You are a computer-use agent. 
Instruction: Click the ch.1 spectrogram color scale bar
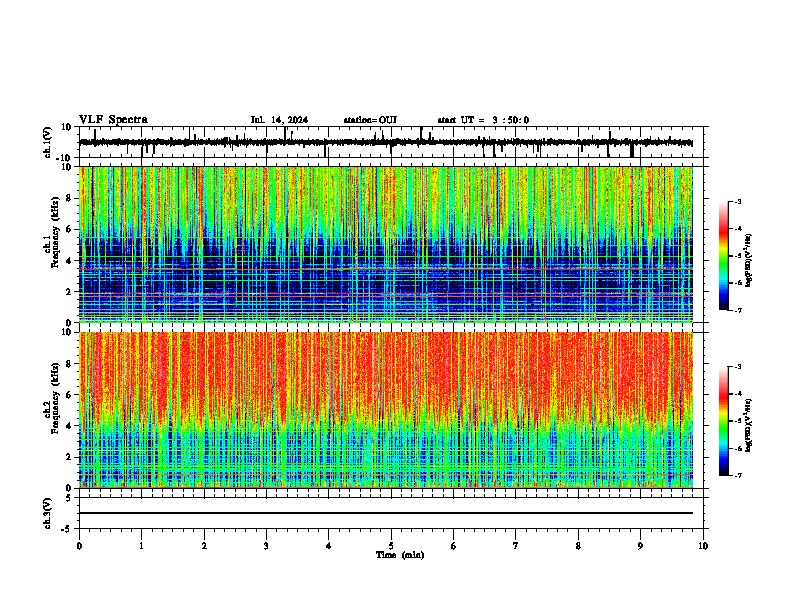[724, 256]
